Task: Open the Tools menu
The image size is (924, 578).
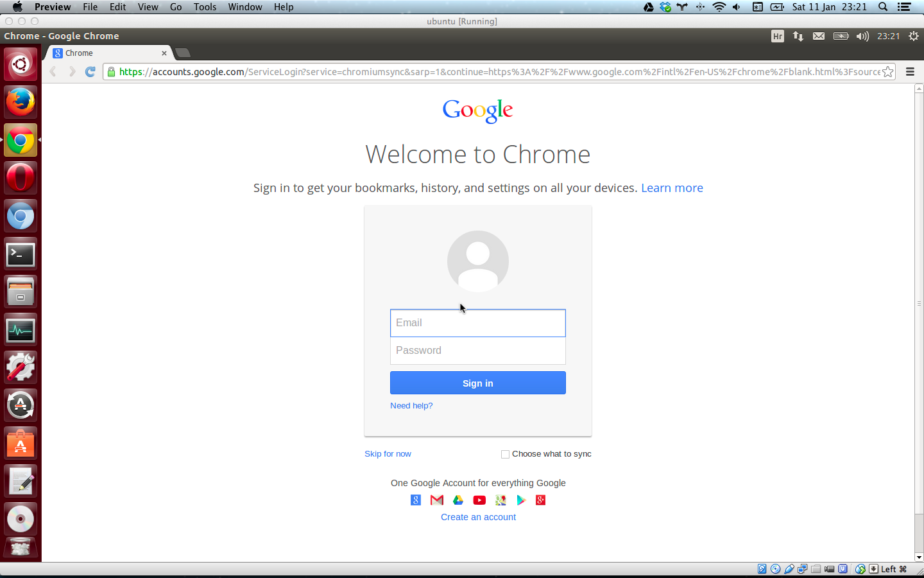Action: click(205, 7)
